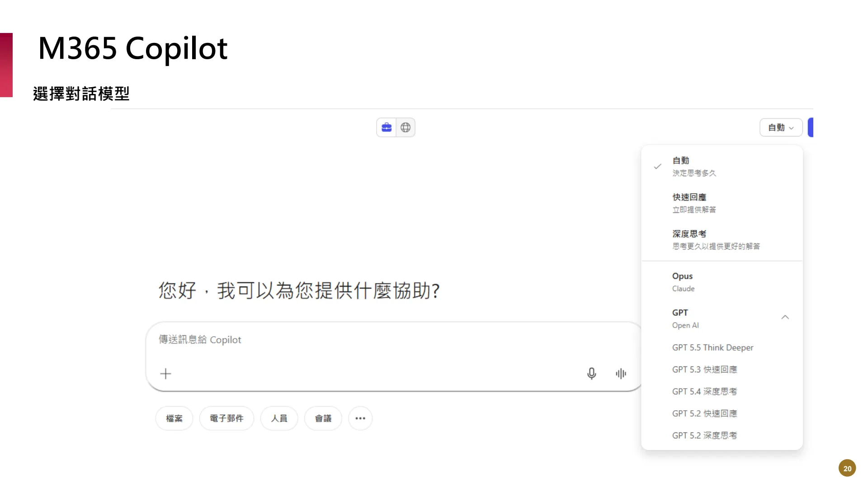Choose the 快速回應 mode option

pyautogui.click(x=722, y=203)
